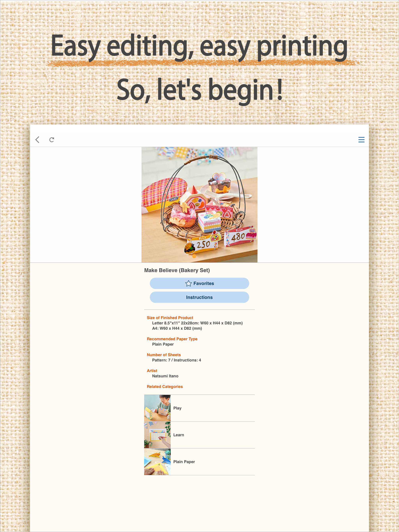Image resolution: width=399 pixels, height=532 pixels.
Task: Select the Plain Paper category label
Action: coord(184,462)
